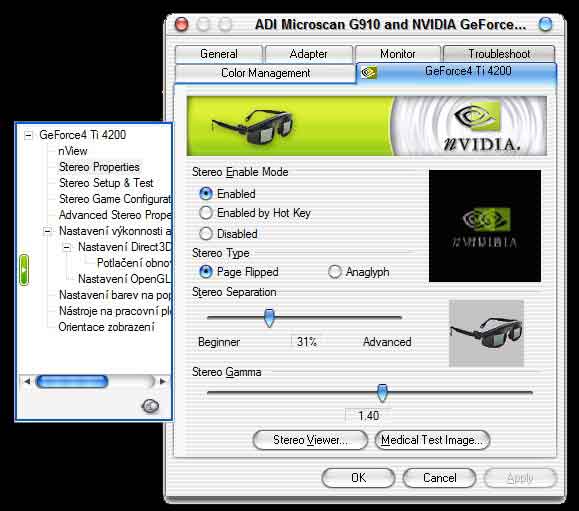Click the Stereo Separation slider thumb
This screenshot has height=511, width=579.
(x=270, y=318)
